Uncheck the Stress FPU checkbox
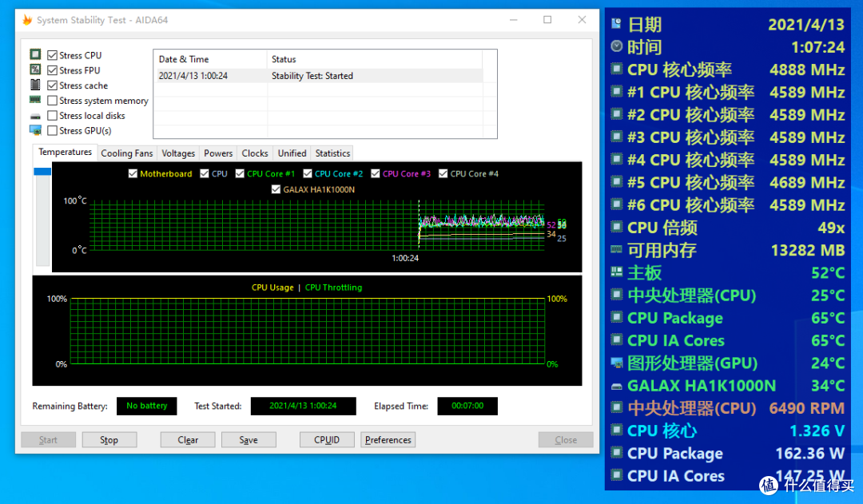This screenshot has width=863, height=504. [52, 70]
